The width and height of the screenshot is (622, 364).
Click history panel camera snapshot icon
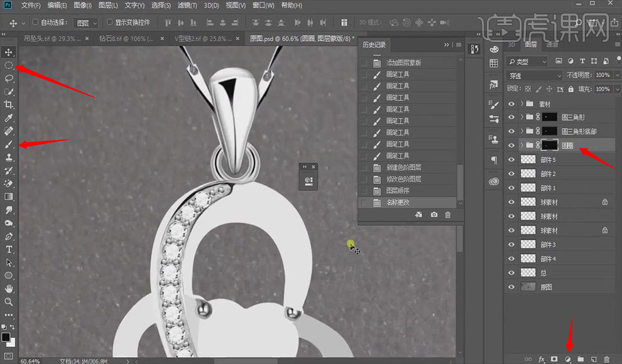pyautogui.click(x=434, y=215)
